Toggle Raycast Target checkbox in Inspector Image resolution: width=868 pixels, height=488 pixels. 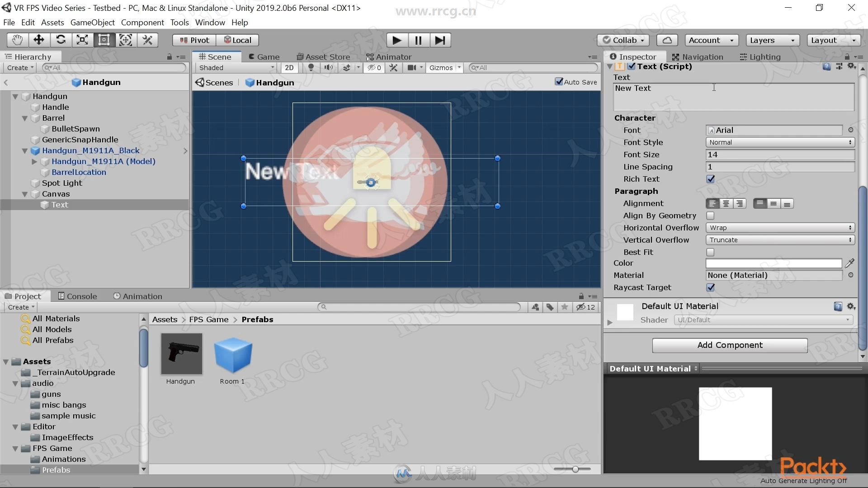point(711,287)
